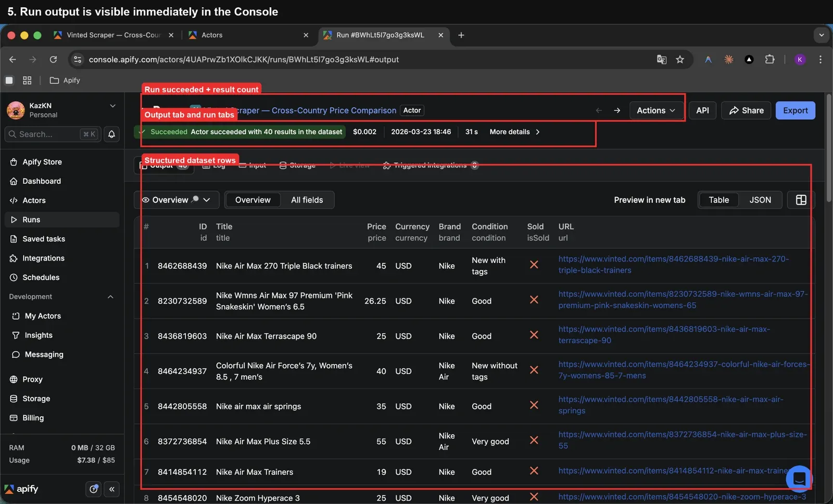Open the purple K Chrome profile avatar

[800, 59]
